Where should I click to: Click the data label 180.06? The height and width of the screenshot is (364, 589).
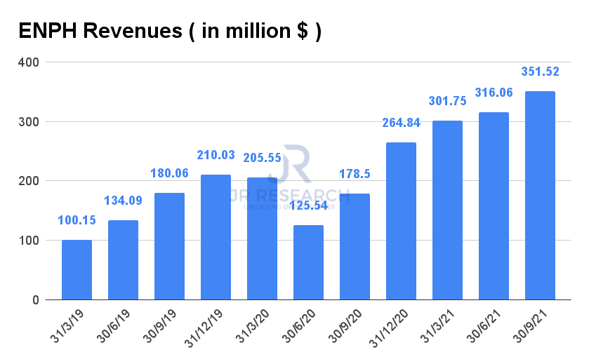point(169,173)
